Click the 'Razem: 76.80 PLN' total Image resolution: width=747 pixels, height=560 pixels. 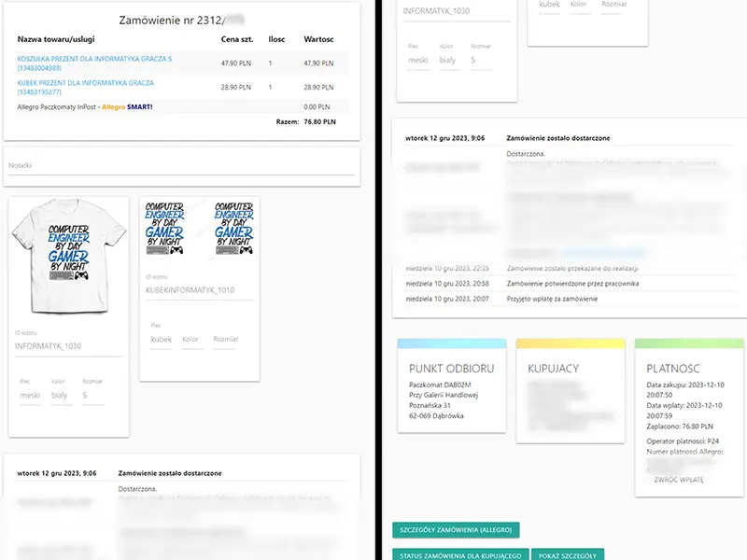click(x=306, y=122)
